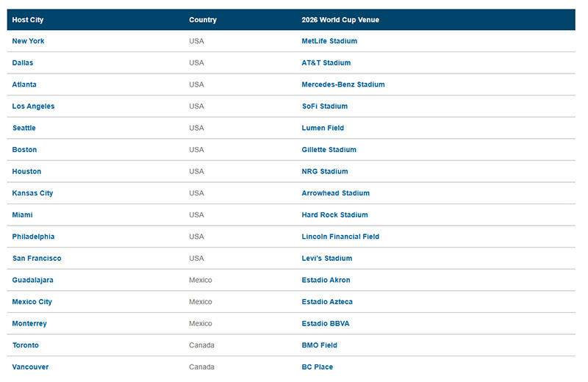Screen dimensions: 588x382
Task: Click the Host City column header
Action: coord(28,20)
